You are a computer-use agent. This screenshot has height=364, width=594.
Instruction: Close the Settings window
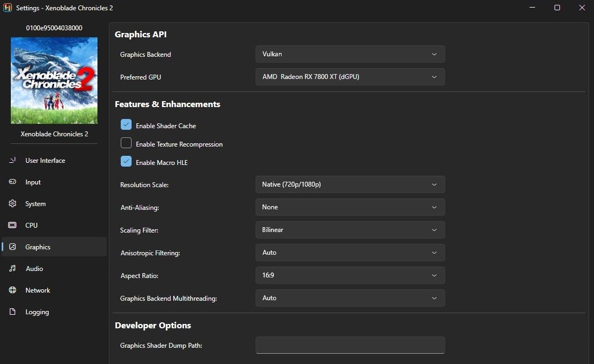(582, 8)
